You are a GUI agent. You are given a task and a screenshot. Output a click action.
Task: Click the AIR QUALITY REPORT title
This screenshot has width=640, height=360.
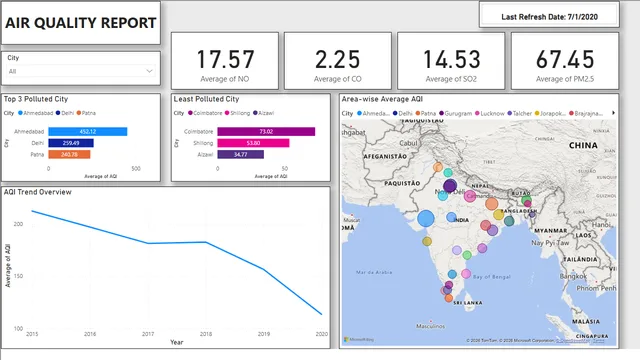point(81,23)
